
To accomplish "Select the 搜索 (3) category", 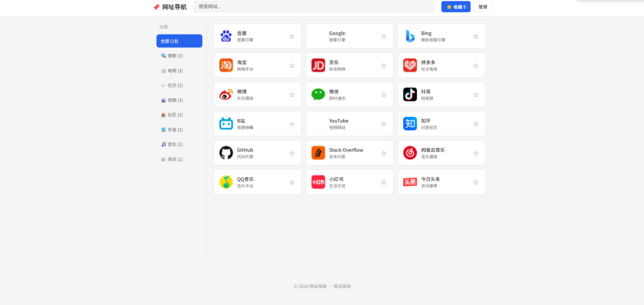I will (179, 56).
